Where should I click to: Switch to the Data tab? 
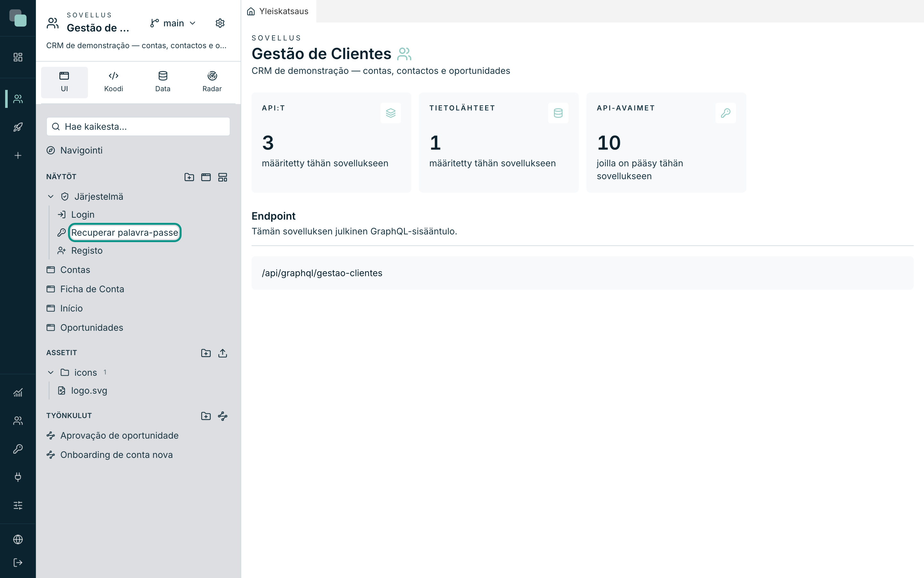coord(163,82)
